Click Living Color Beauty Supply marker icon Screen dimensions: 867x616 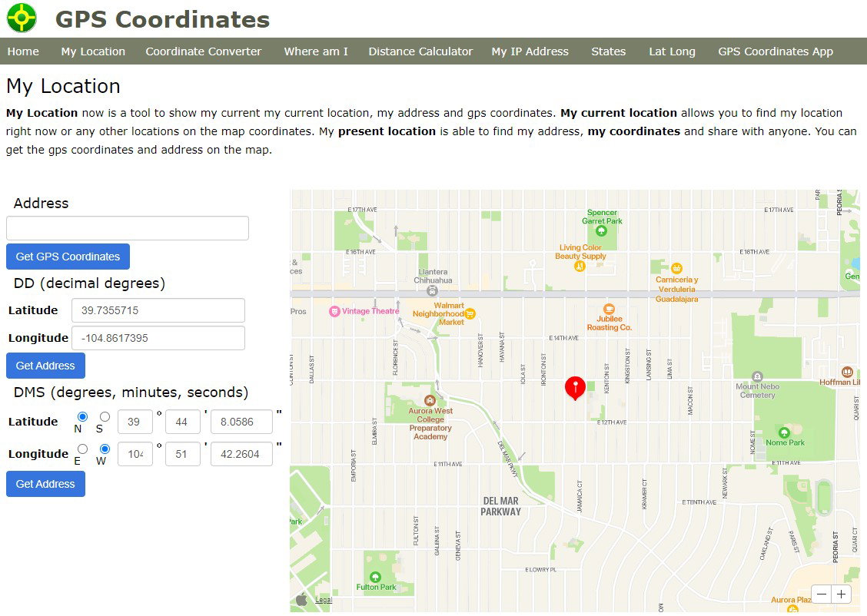click(580, 267)
